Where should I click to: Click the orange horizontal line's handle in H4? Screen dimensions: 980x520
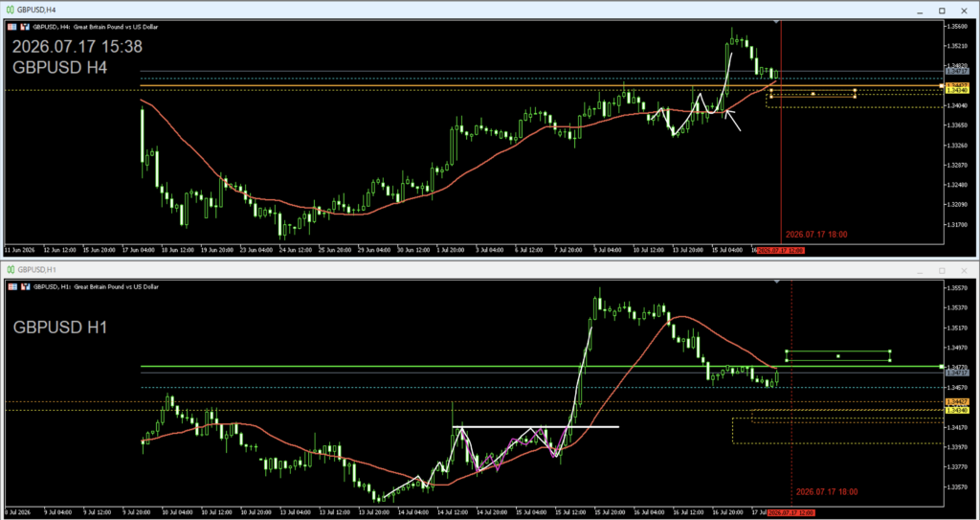(942, 85)
